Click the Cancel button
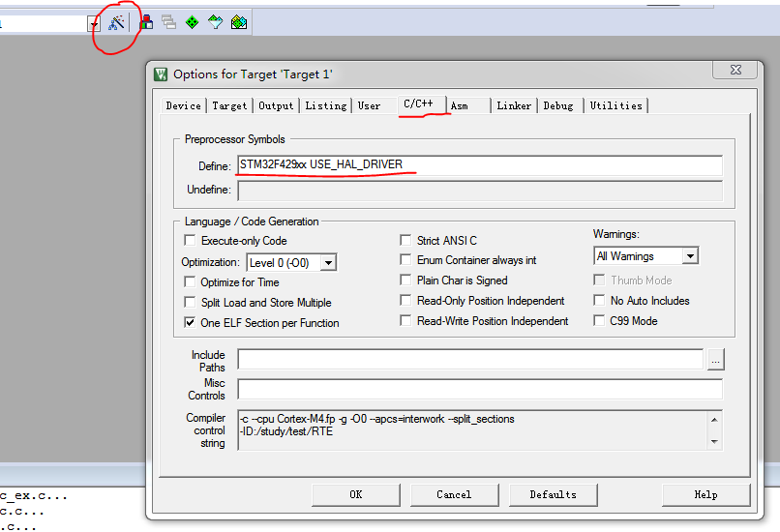Image resolution: width=780 pixels, height=532 pixels. tap(454, 494)
